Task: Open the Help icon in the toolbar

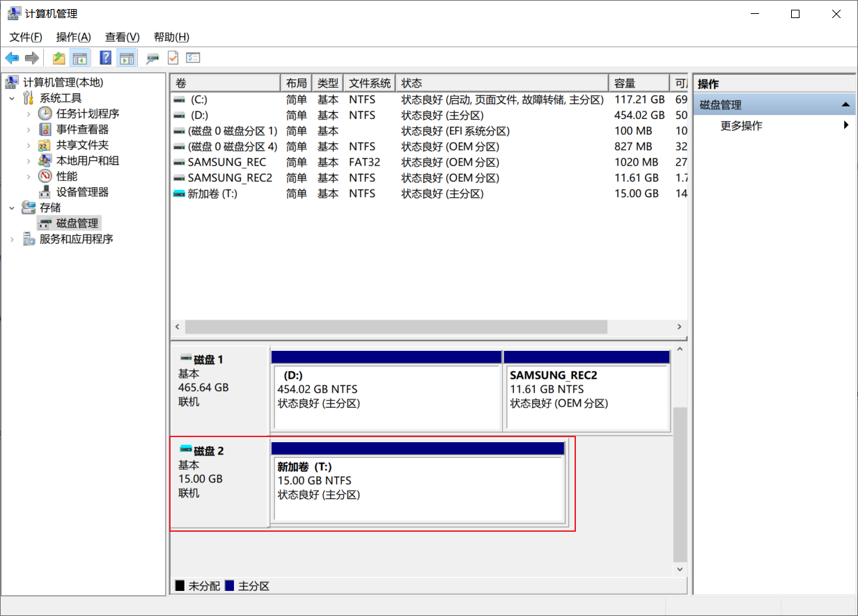Action: click(105, 58)
